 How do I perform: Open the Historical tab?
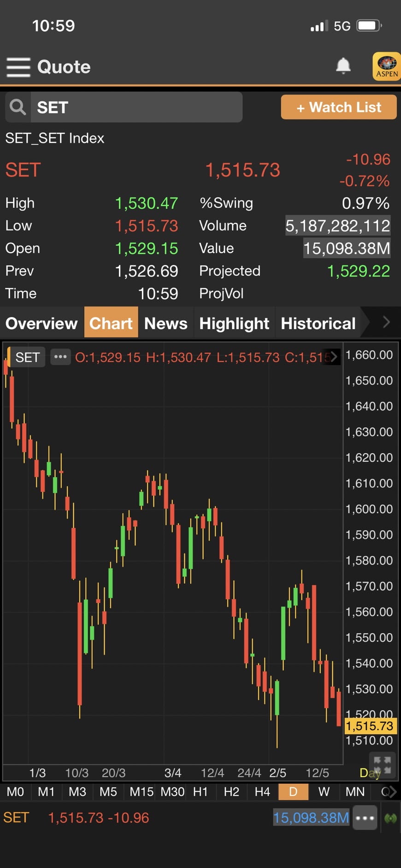(x=318, y=323)
